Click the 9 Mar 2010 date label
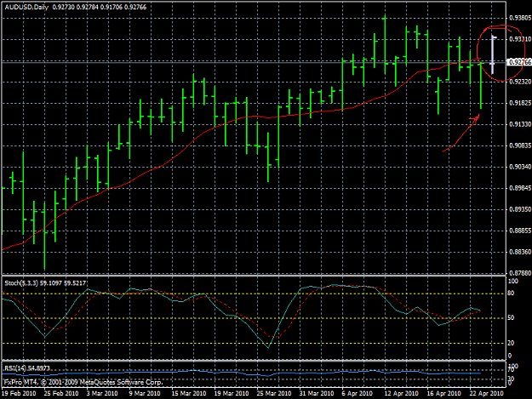The width and height of the screenshot is (532, 399). [x=145, y=393]
